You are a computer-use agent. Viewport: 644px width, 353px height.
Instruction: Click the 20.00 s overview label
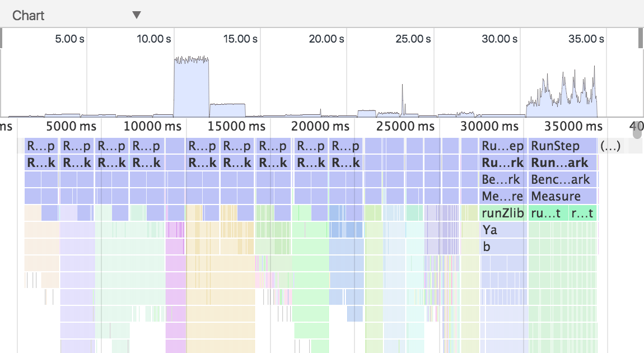point(326,39)
